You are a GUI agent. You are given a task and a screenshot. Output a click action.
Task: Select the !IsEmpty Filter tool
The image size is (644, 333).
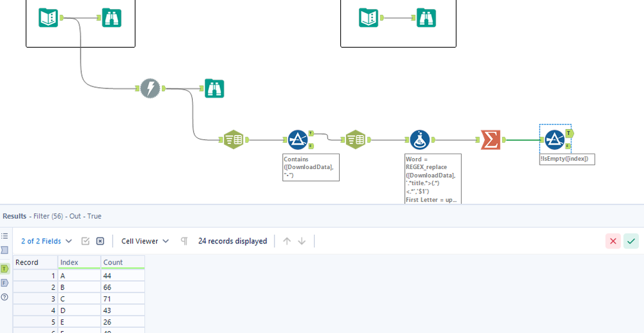pos(554,140)
